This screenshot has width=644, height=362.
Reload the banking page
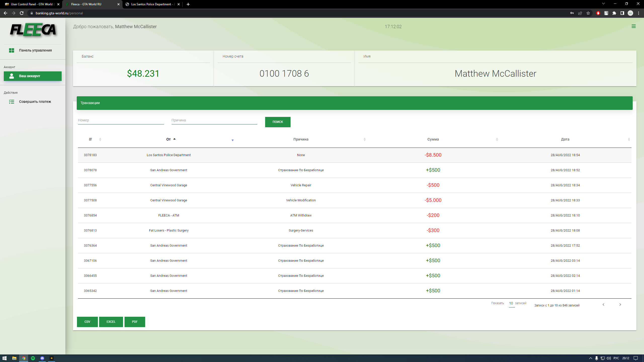(22, 13)
